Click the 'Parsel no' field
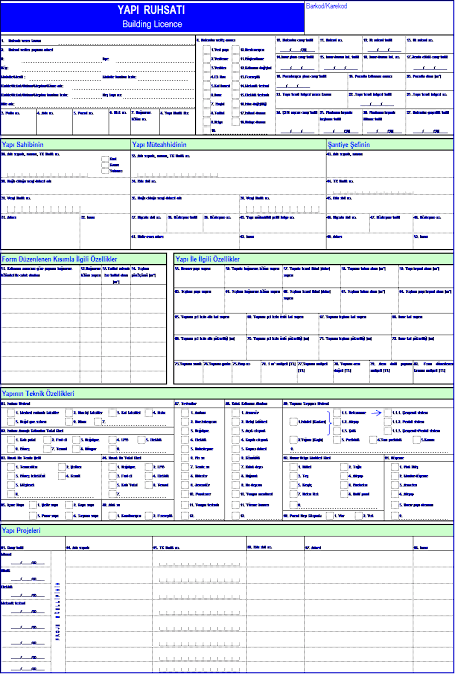The image size is (455, 674). point(90,122)
